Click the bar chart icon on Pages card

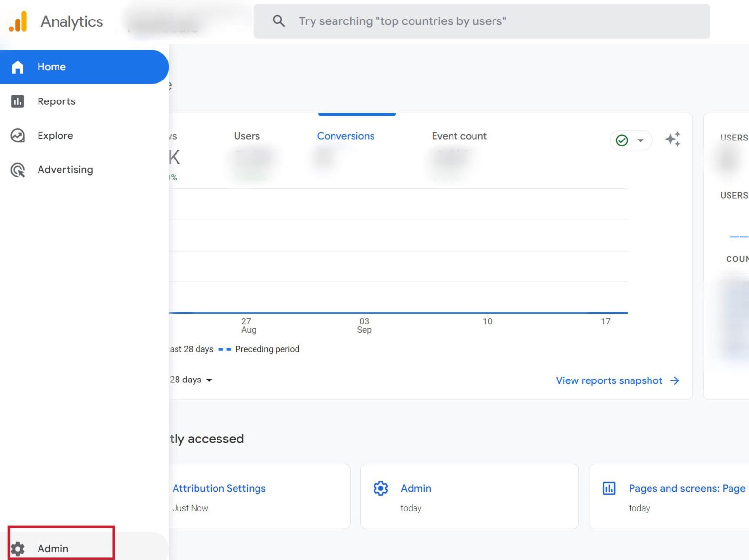click(x=609, y=488)
